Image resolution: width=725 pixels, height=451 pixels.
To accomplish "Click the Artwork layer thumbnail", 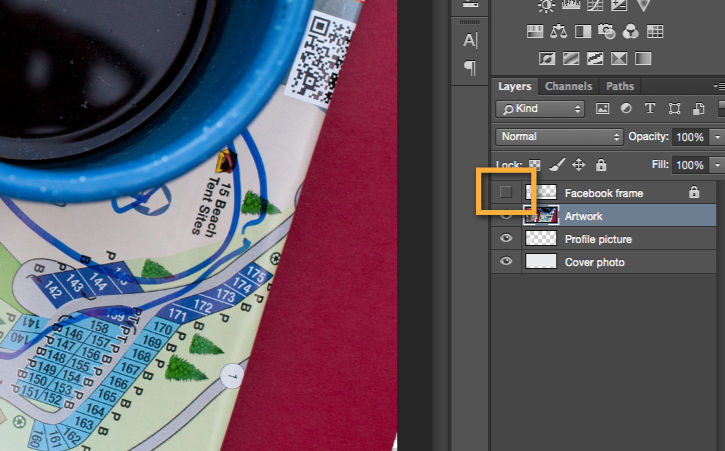I will tap(541, 215).
